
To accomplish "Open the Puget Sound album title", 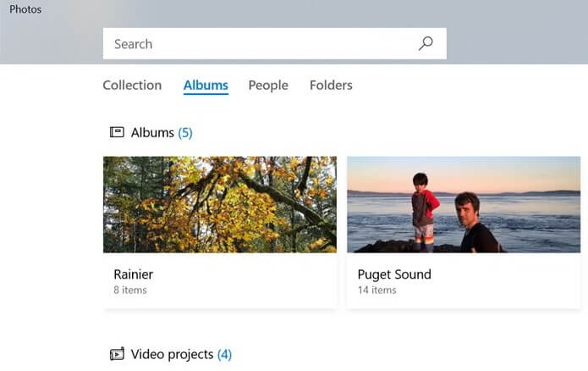I will [394, 274].
